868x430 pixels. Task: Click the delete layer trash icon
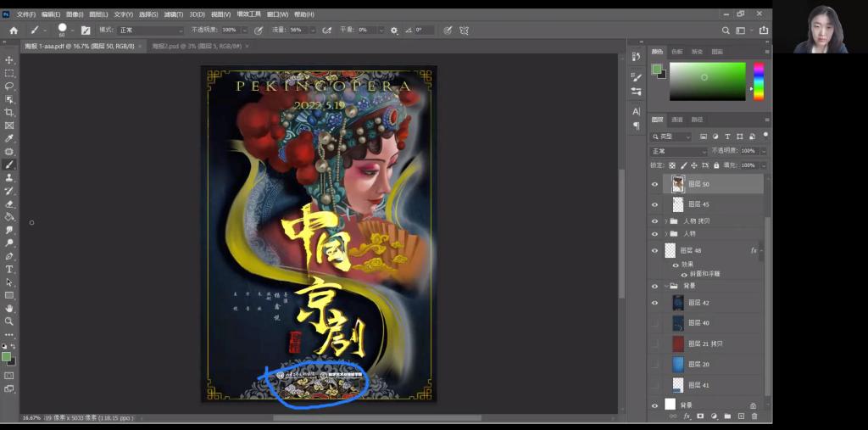coord(754,416)
